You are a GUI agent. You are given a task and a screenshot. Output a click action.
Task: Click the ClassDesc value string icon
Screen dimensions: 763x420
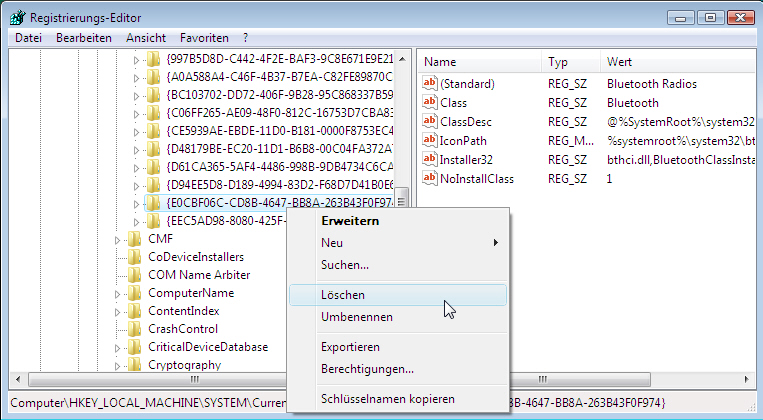tap(430, 121)
